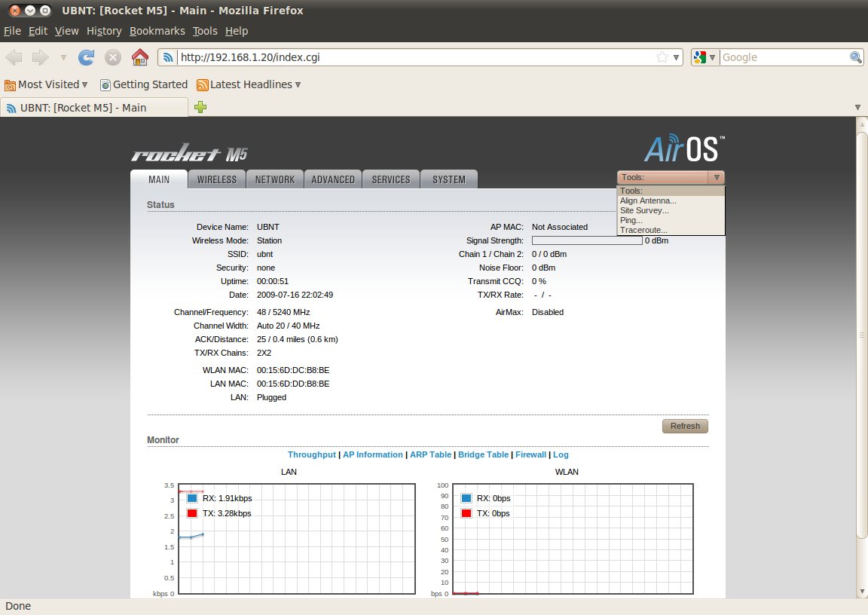Choose Ping from Tools list
Viewport: 868px width, 615px height.
[x=671, y=220]
